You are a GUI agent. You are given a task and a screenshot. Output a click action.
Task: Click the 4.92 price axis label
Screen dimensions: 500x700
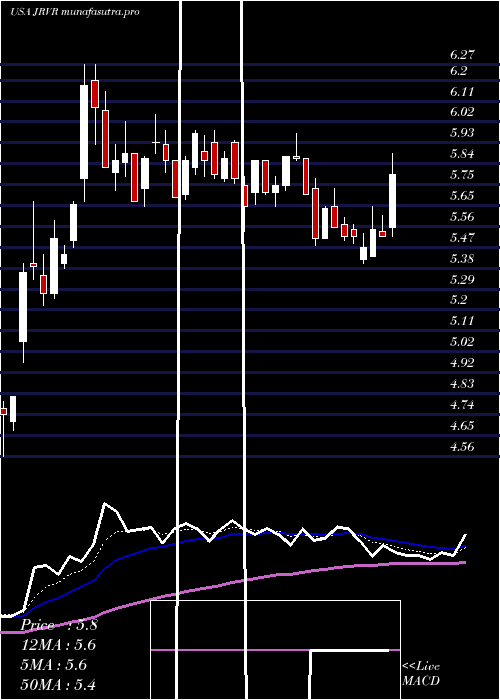[x=462, y=362]
